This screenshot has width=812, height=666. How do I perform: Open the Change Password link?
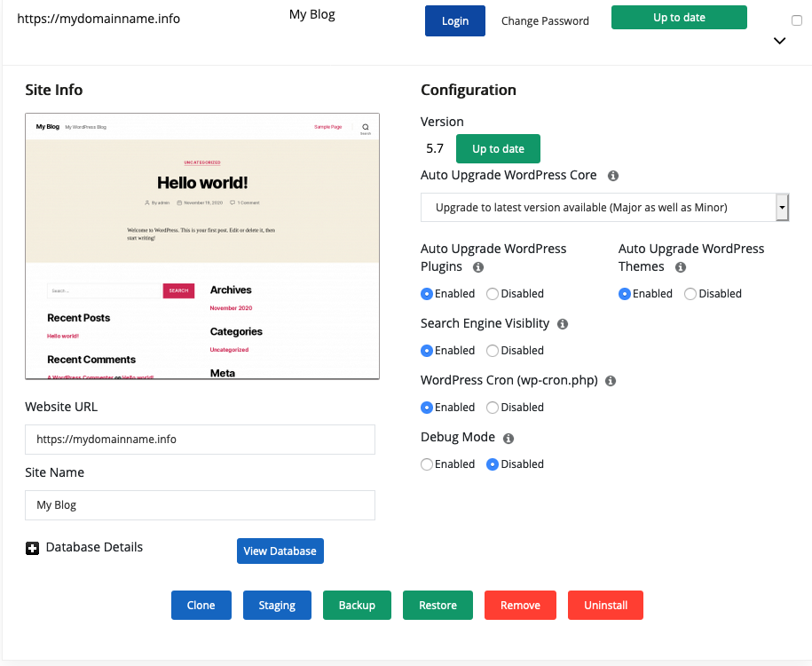(545, 21)
